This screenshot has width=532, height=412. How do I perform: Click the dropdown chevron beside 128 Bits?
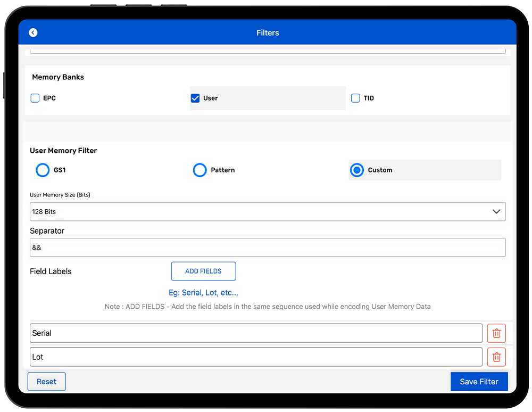496,211
